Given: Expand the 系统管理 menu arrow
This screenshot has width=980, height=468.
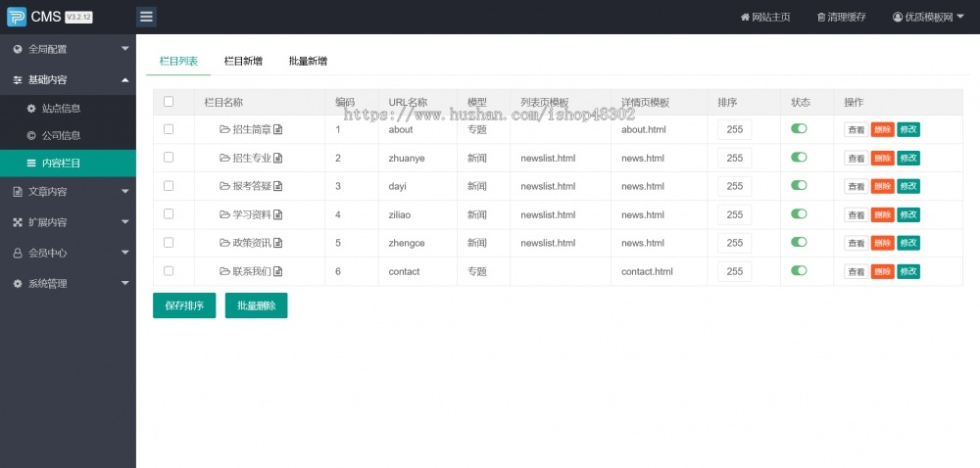Looking at the screenshot, I should point(125,283).
